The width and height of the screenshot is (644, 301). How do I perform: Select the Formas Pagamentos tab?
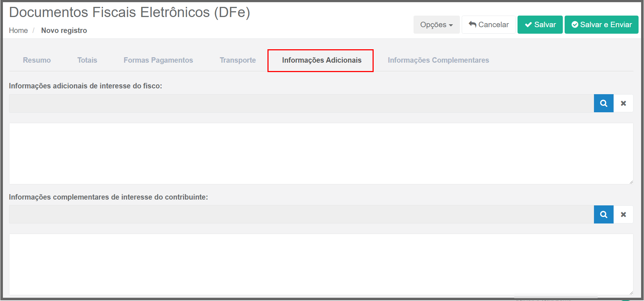tap(158, 60)
